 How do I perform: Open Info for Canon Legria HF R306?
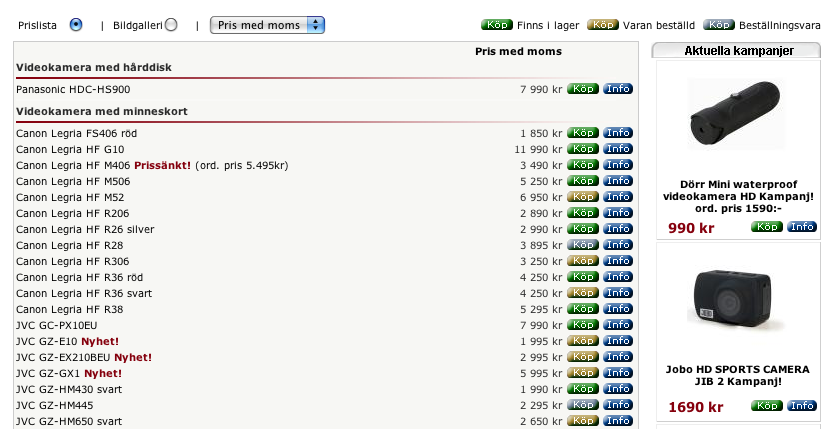click(618, 260)
